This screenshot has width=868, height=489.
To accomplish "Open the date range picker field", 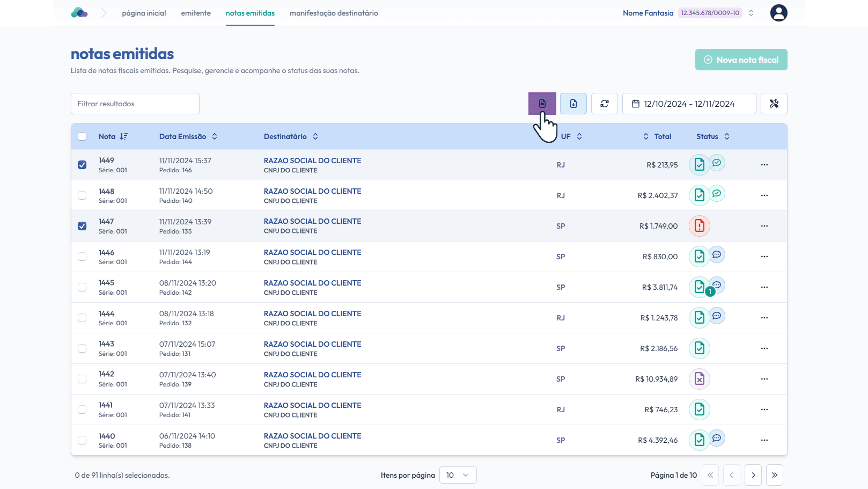I will tap(689, 104).
